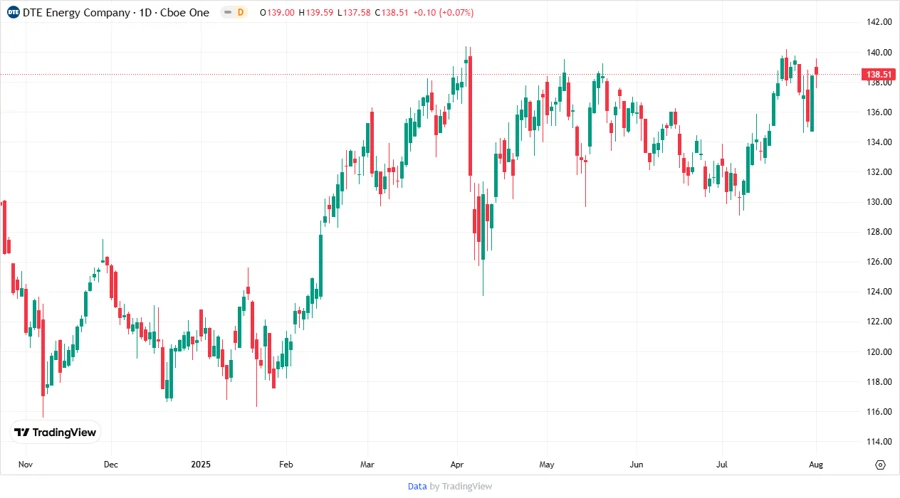Click the "120.00" price axis label
900x498 pixels.
coord(879,352)
